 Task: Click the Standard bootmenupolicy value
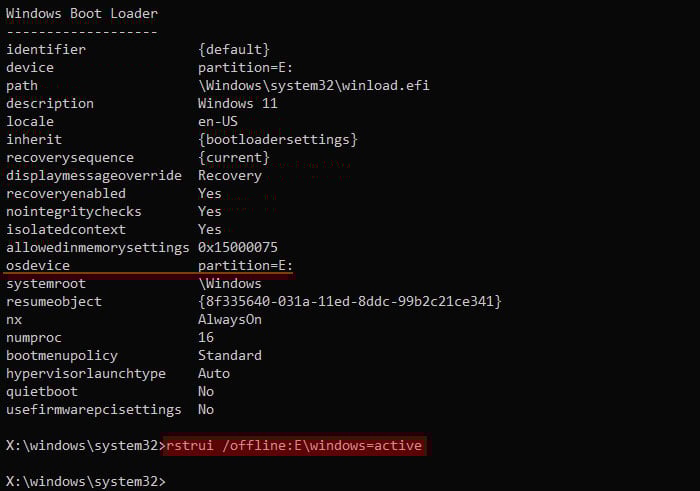(x=230, y=355)
